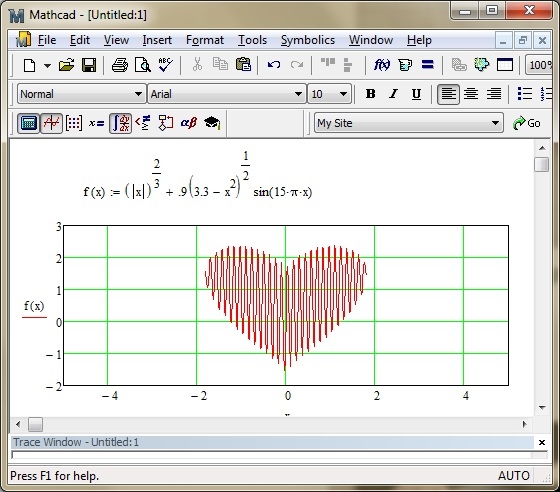This screenshot has width=560, height=492.
Task: Save the worksheet with the floppy icon
Action: click(89, 65)
